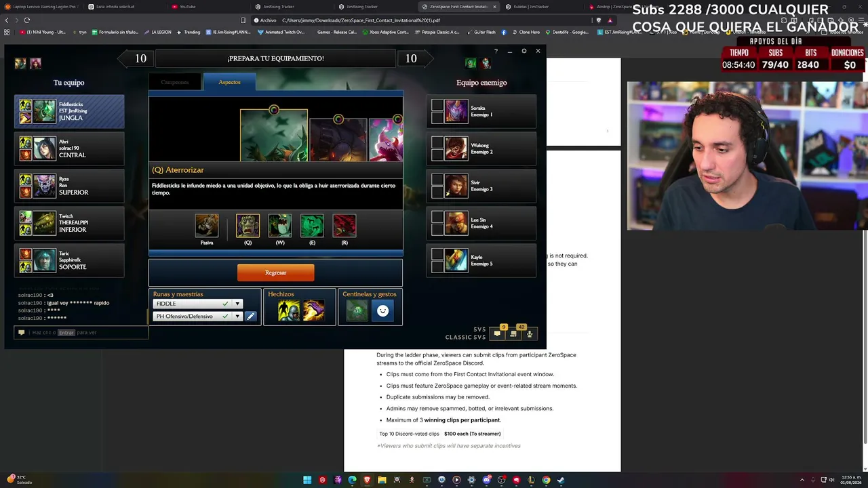This screenshot has height=488, width=868.
Task: Click the Fiddlesticks champion portrait in your team
Action: [x=45, y=111]
